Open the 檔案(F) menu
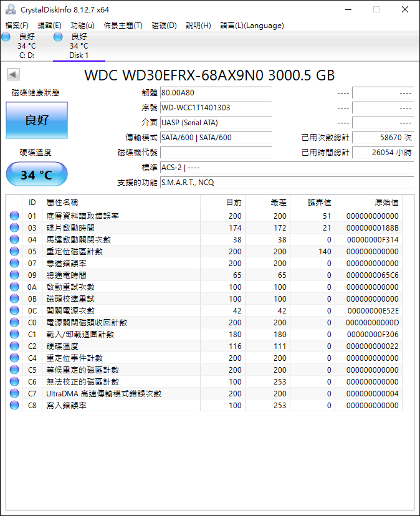 click(x=17, y=26)
